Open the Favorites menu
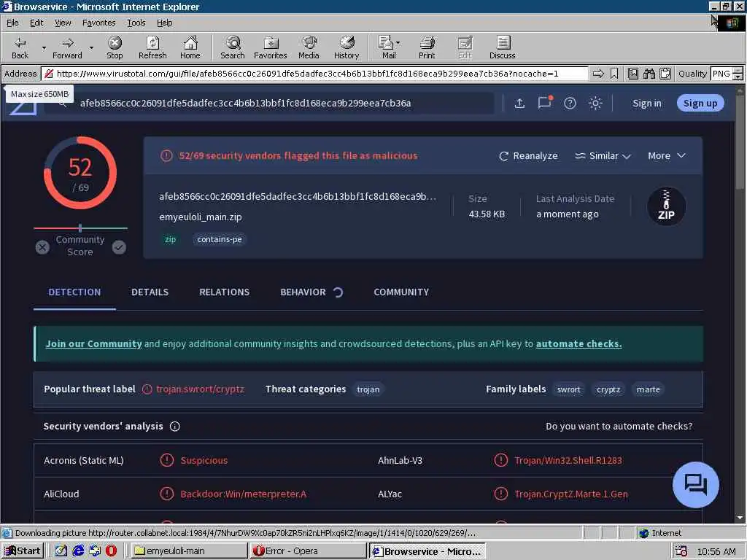Viewport: 747px width, 560px height. click(98, 23)
